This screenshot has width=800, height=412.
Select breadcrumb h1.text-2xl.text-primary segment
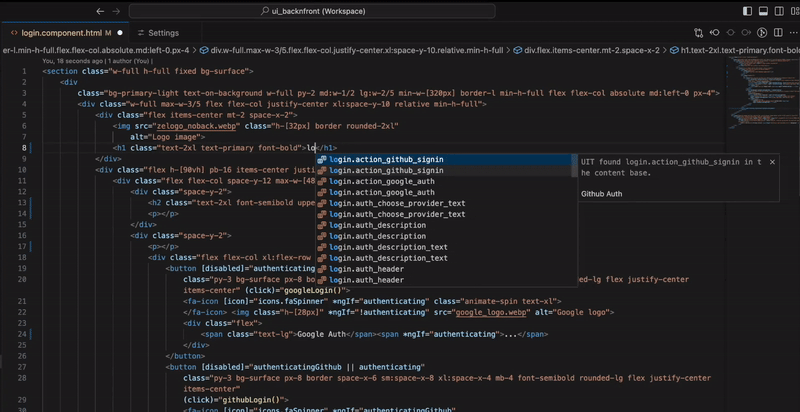click(740, 50)
